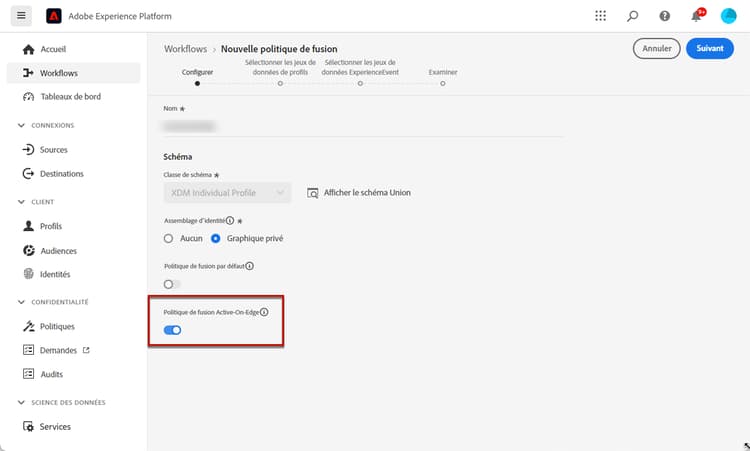750x451 pixels.
Task: Click Afficher le schéma Union link
Action: (367, 193)
